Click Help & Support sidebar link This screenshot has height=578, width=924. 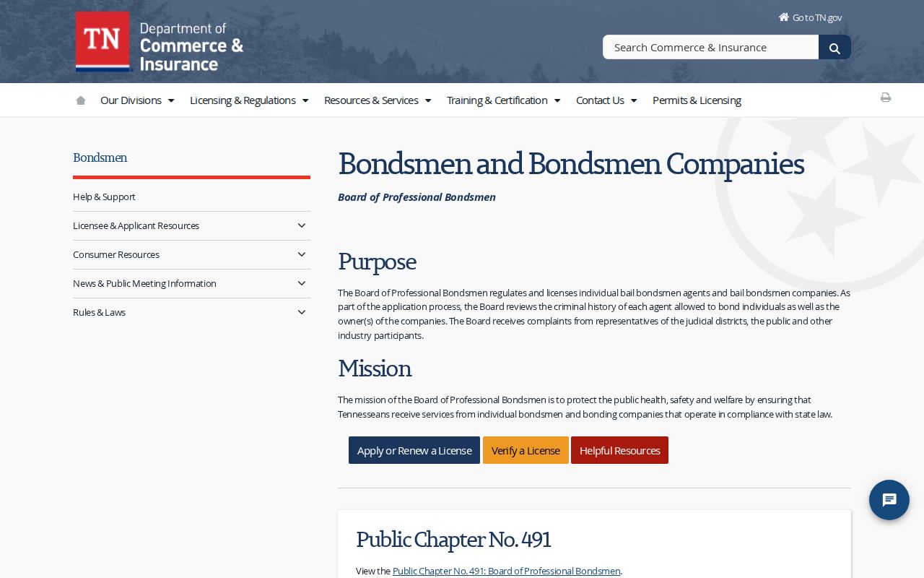(x=104, y=197)
